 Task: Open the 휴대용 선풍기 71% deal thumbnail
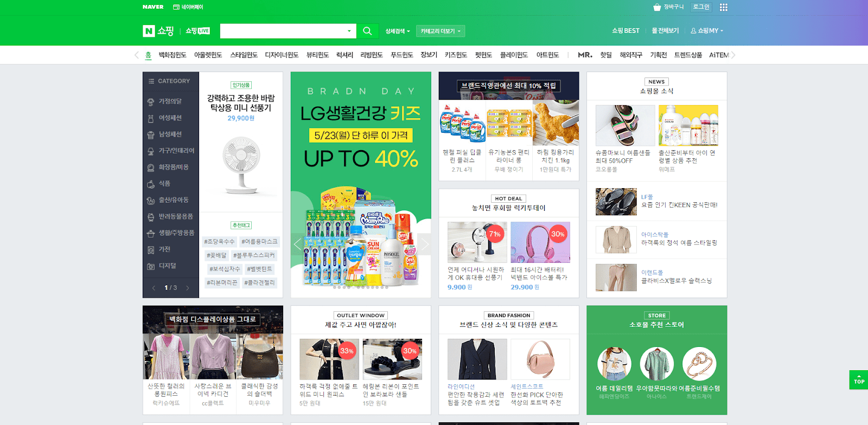pos(477,242)
